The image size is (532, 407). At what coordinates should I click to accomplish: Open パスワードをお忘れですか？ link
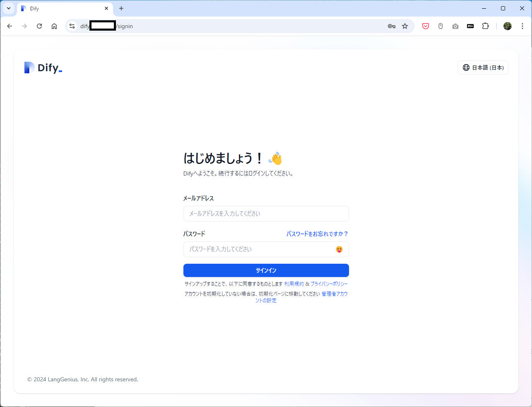(317, 234)
